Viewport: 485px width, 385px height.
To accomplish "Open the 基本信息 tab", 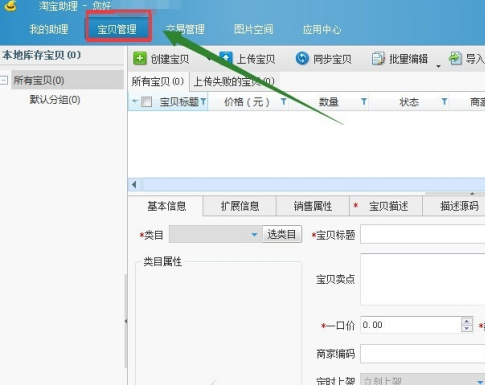I will point(167,206).
